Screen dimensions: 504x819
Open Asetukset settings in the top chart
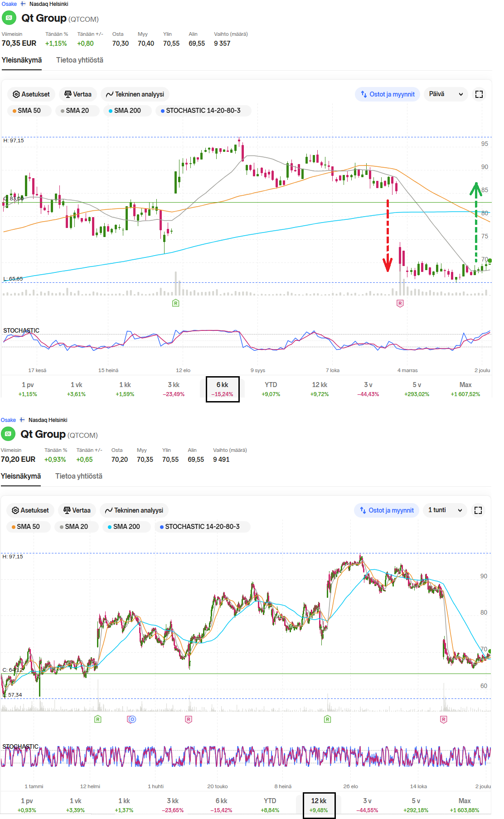(x=31, y=94)
